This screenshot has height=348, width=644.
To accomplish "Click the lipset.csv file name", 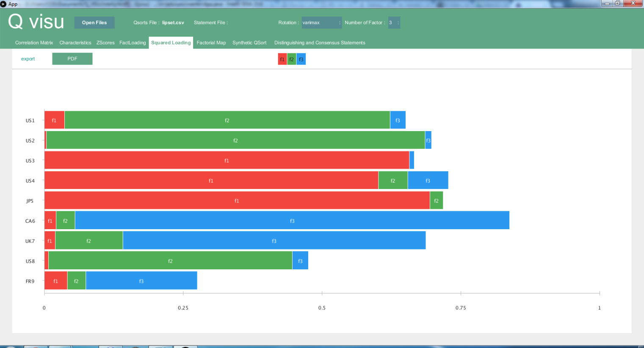I will click(173, 22).
